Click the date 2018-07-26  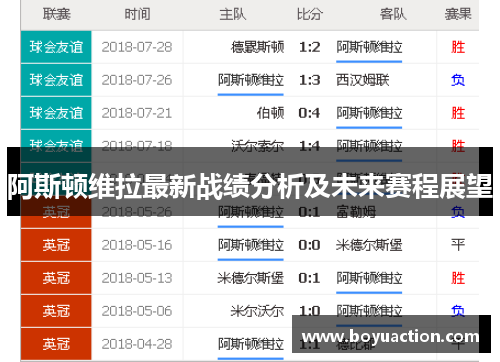pos(137,80)
